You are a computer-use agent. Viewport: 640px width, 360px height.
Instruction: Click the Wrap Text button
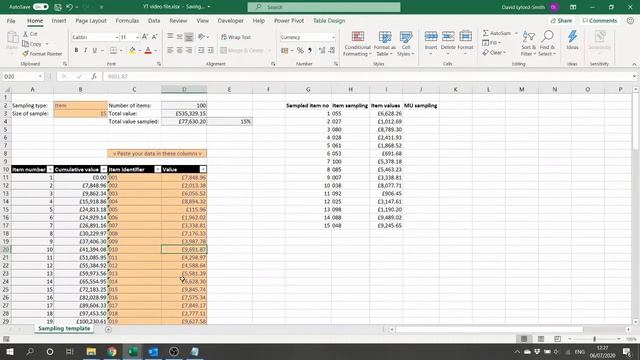coord(236,37)
